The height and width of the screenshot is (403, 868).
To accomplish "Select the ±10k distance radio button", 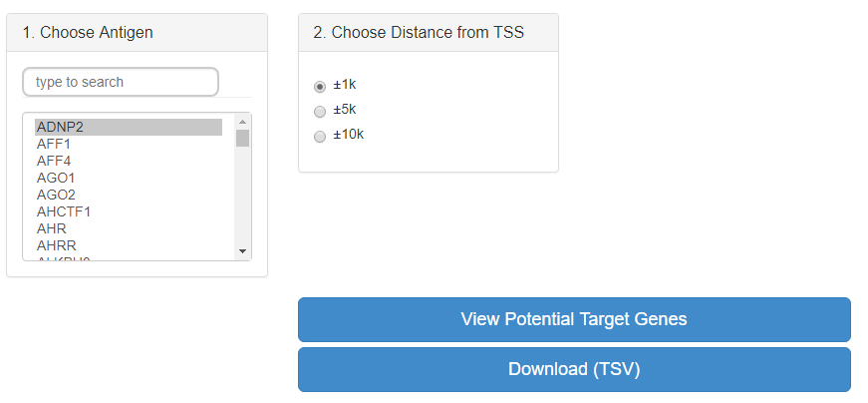I will point(320,136).
